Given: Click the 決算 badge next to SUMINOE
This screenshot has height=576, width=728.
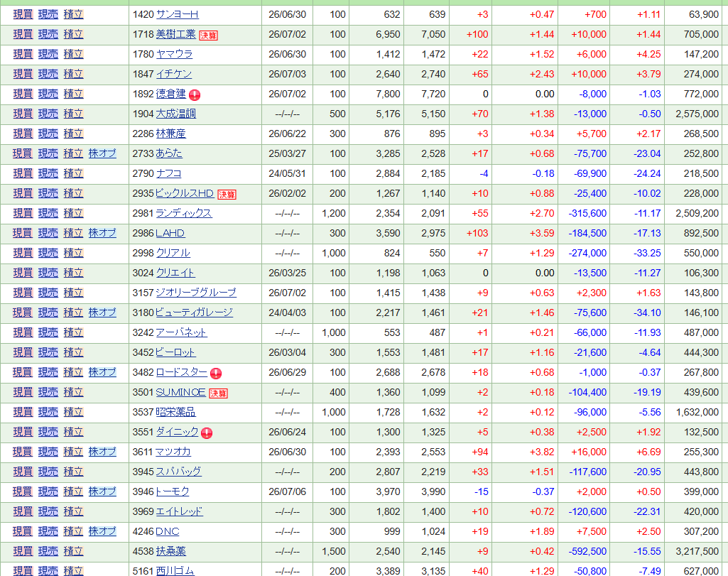Looking at the screenshot, I should point(218,393).
